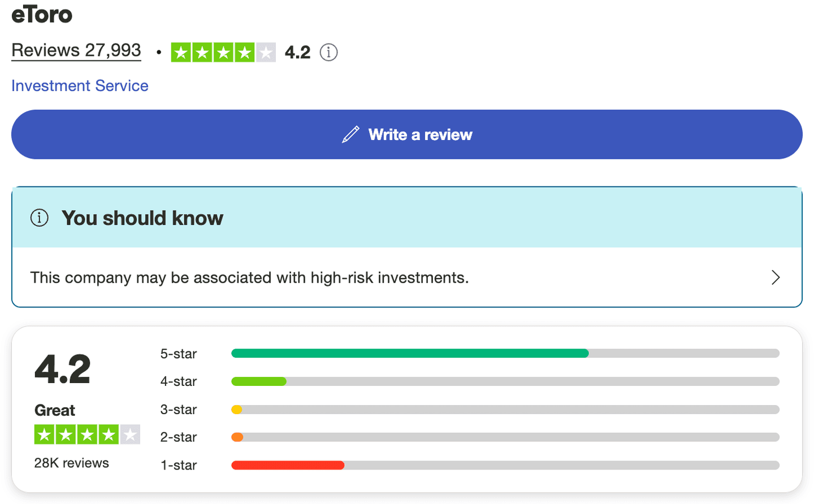Click the 28K reviews text in summary card

click(71, 462)
